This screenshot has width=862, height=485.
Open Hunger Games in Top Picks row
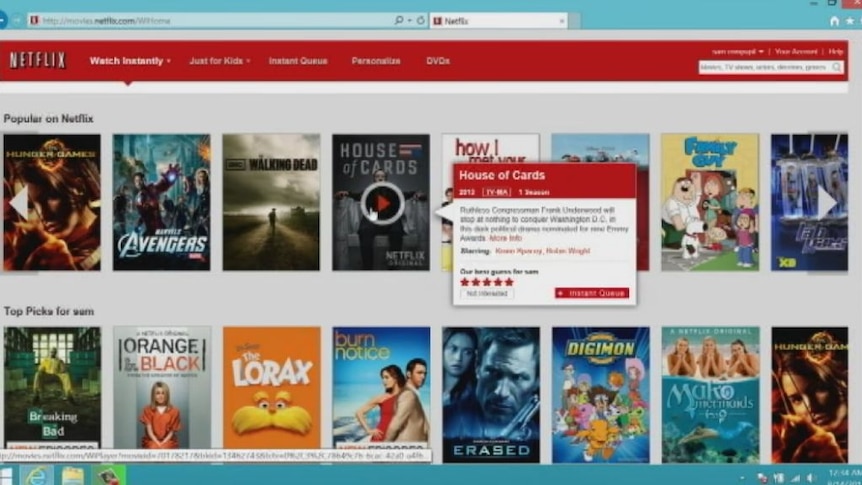tap(809, 395)
